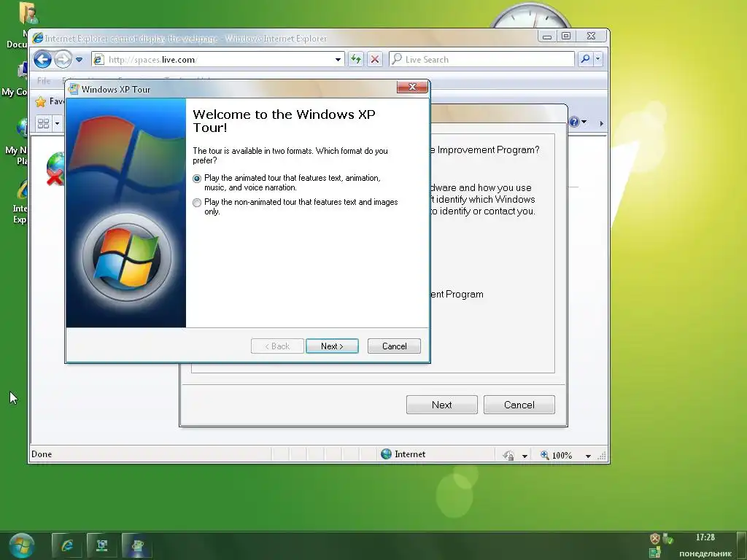Open search provider options dropdown
747x560 pixels.
(x=598, y=59)
